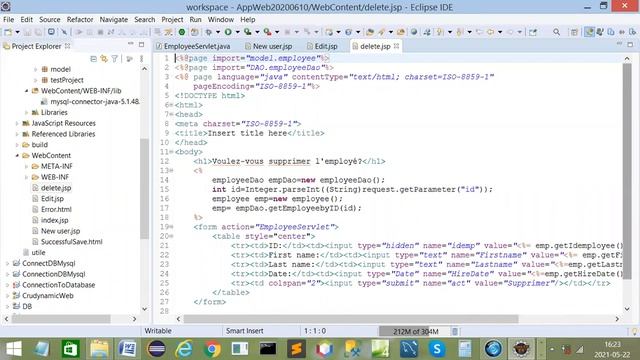Open Chrome from the taskbar
Screen dimensions: 640x360
[x=212, y=349]
